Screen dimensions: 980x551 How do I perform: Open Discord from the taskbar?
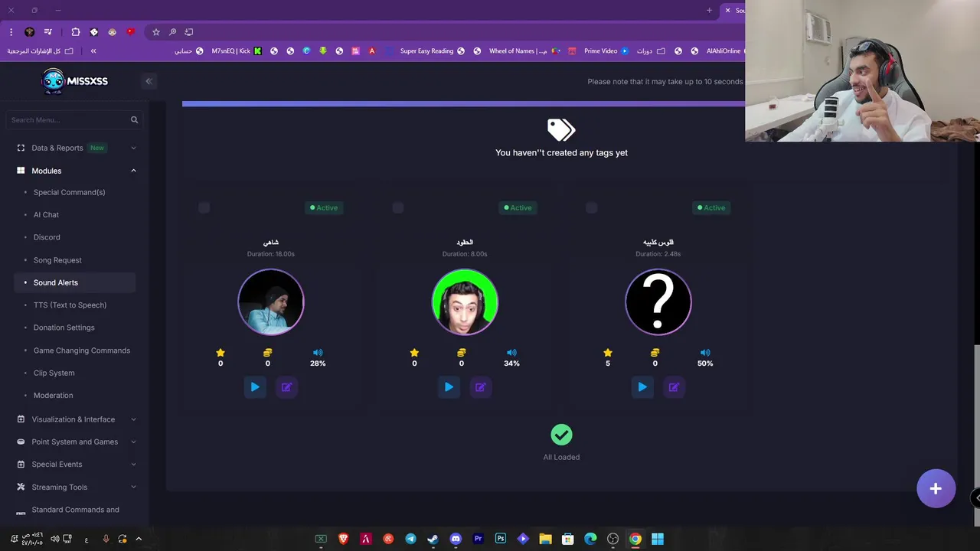tap(456, 539)
